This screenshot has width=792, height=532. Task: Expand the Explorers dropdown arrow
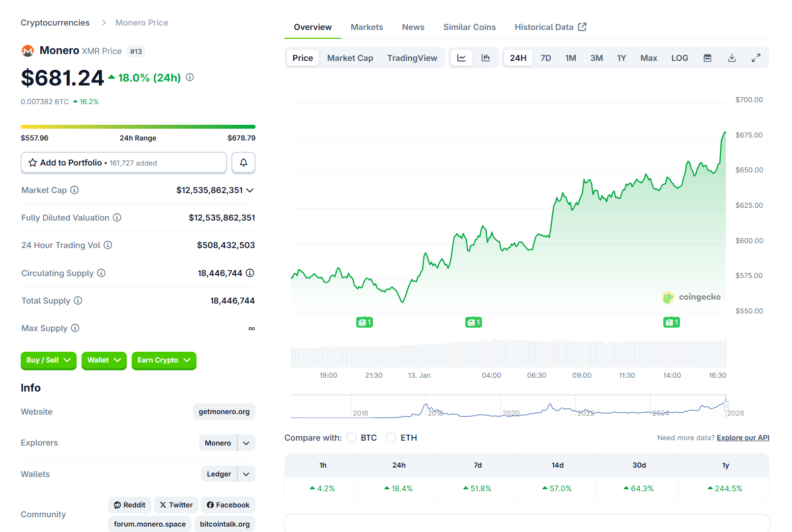[246, 443]
